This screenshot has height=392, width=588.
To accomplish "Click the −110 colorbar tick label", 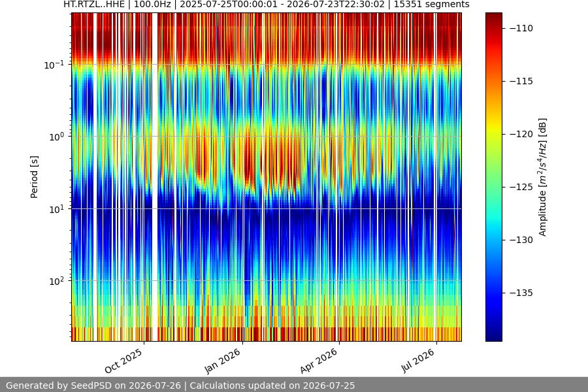I will [x=521, y=28].
